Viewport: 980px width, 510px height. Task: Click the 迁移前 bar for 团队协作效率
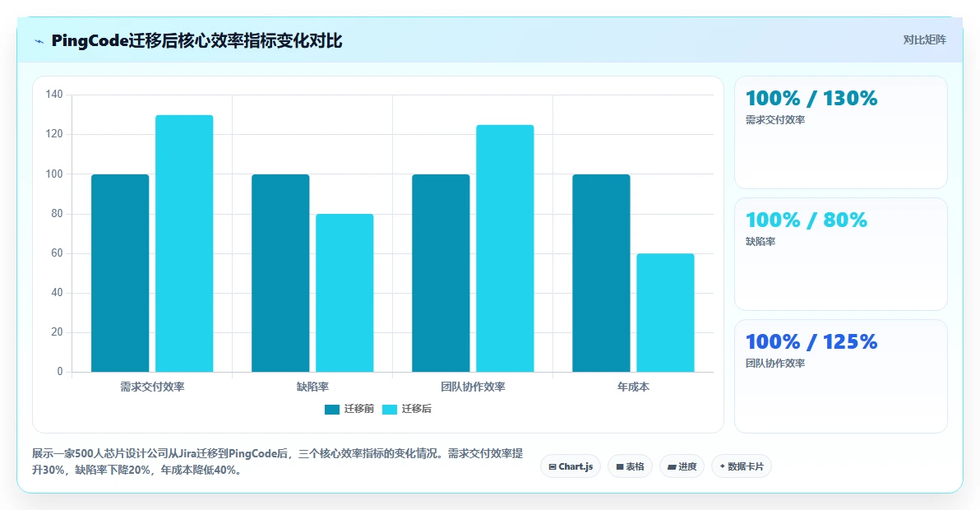[x=441, y=273]
